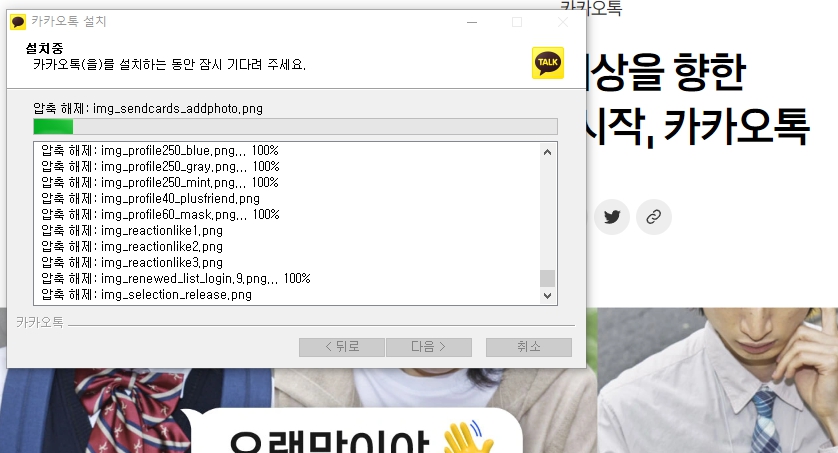Click the log list scrollbar up arrow
Screen dimensions: 838x453
pos(547,152)
